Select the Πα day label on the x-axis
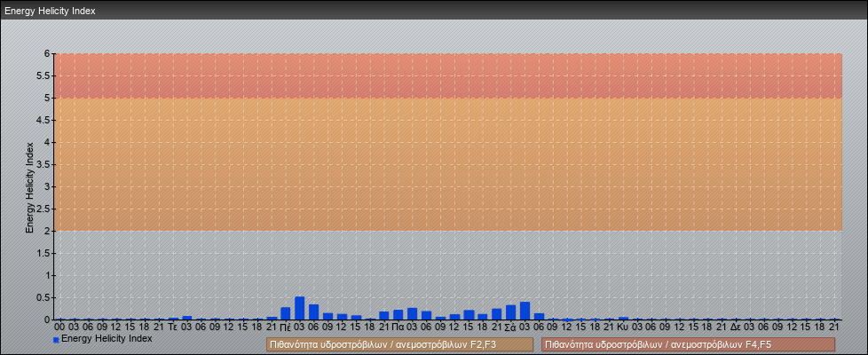This screenshot has height=355, width=868. point(398,327)
